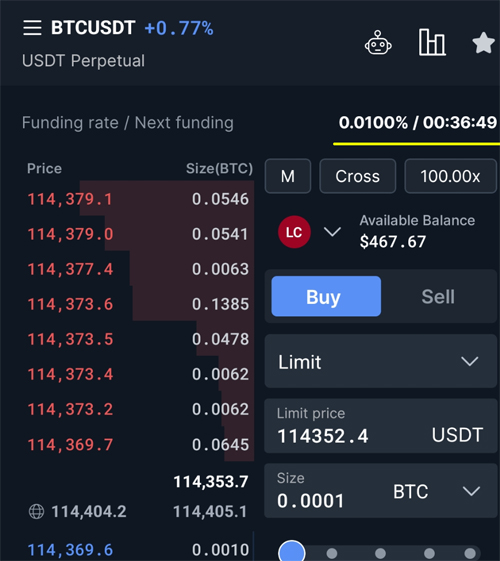Switch to the Sell side
500x561 pixels.
438,296
